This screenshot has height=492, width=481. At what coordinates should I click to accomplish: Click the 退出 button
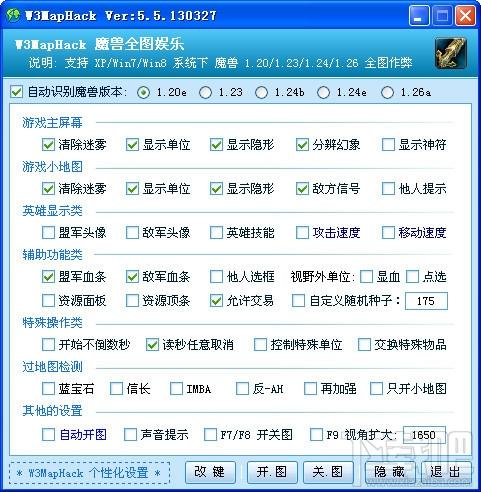pos(446,472)
